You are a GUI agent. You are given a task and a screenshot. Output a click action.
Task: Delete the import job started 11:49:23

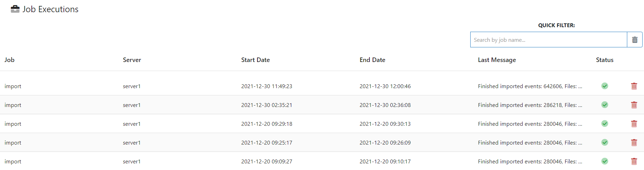click(x=634, y=86)
